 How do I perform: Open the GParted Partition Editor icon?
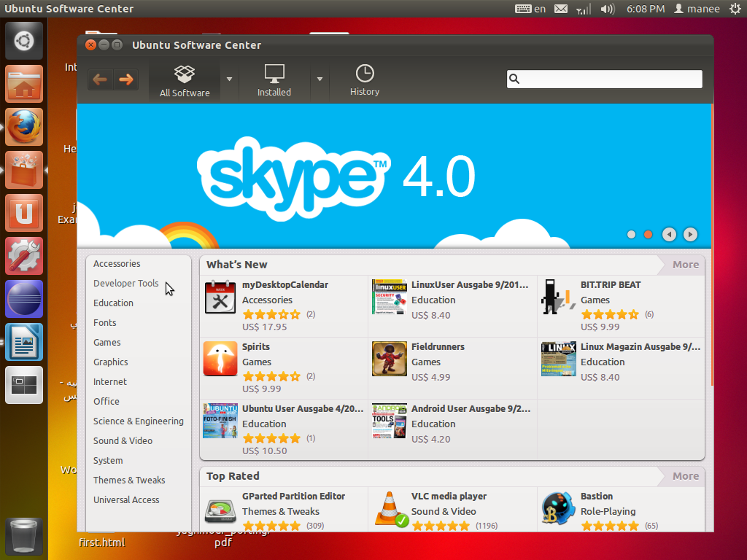click(220, 510)
